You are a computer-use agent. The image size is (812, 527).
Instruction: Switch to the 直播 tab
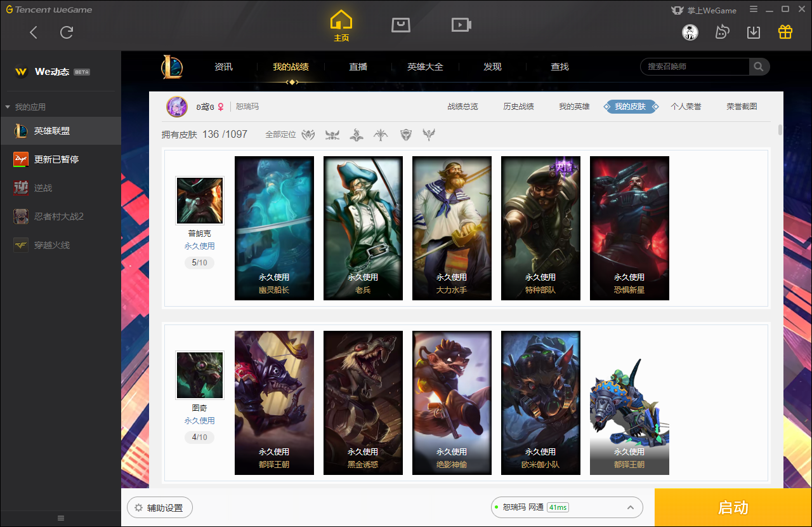[358, 67]
